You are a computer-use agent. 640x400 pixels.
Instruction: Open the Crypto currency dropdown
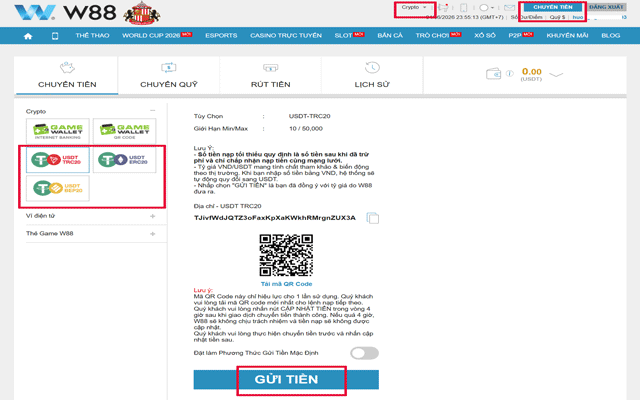click(x=414, y=7)
